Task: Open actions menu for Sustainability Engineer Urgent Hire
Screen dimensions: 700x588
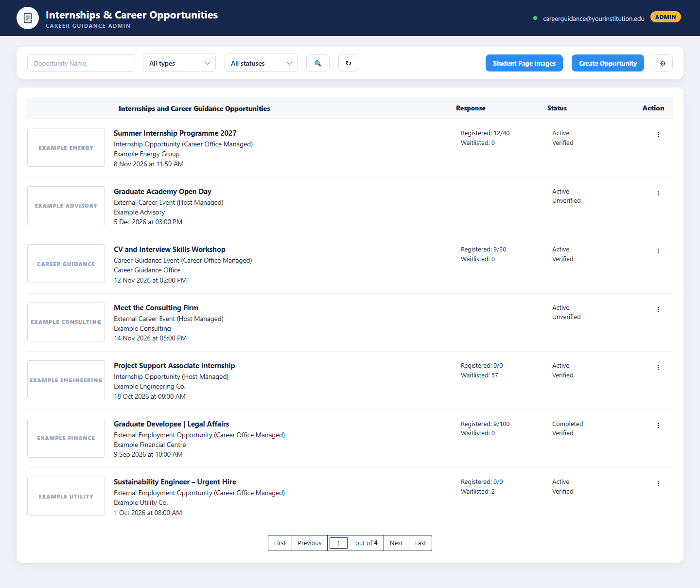Action: (658, 483)
